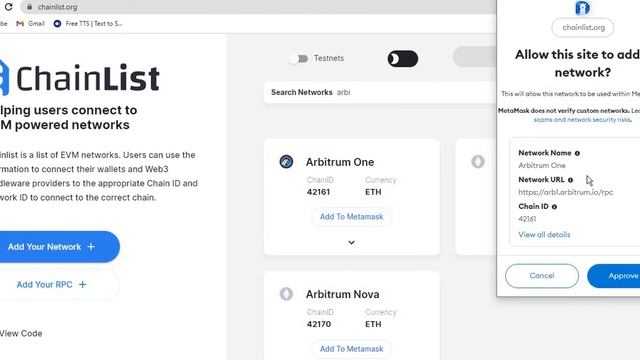The width and height of the screenshot is (640, 360).
Task: Approve adding the Arbitrum One network
Action: tap(614, 276)
